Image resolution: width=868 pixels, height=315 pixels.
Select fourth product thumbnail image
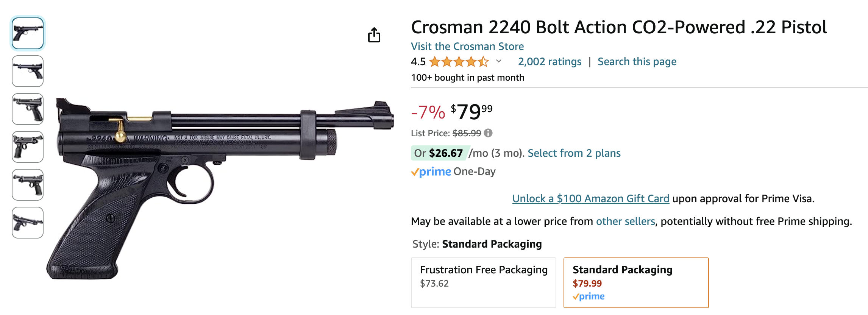click(x=28, y=147)
